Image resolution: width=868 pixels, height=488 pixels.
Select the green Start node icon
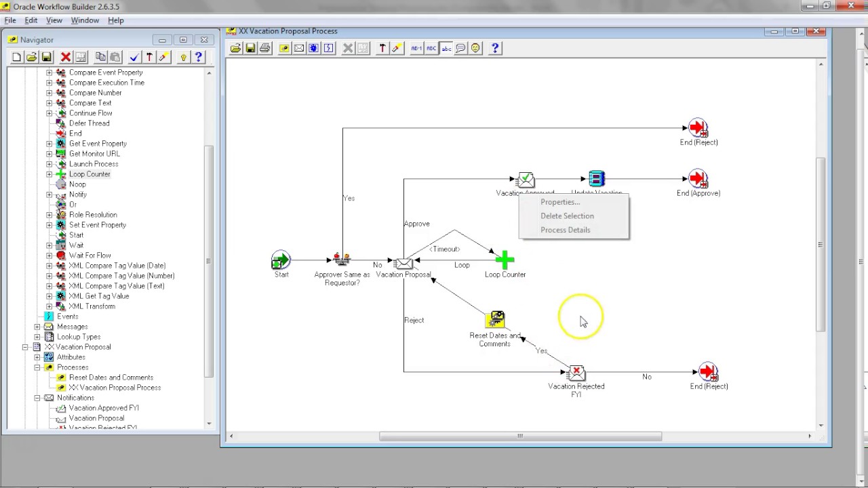(281, 260)
